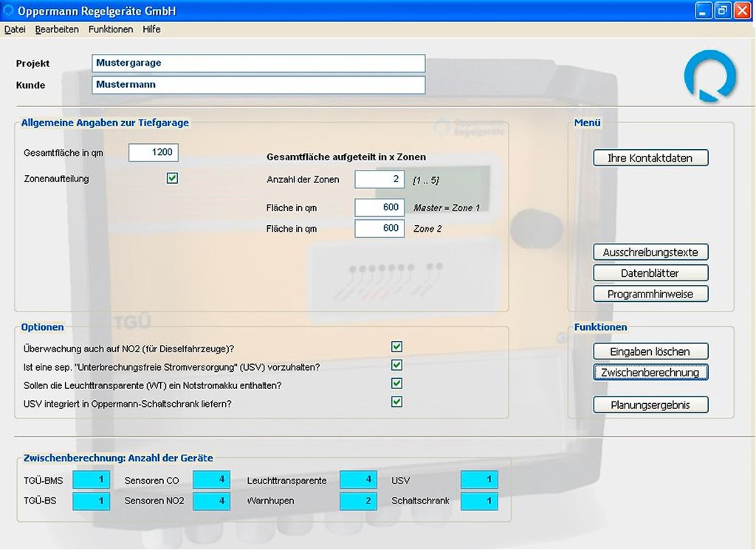Click the '[1 .. 5]' range hint
Screen dimensions: 756x550
(426, 180)
